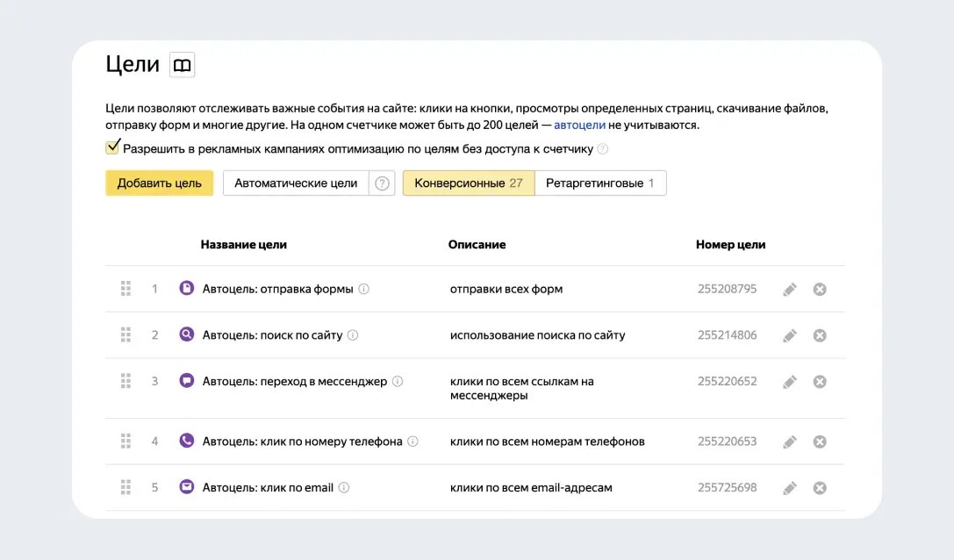
Task: Click the help icon beside Автоматические цели
Action: [x=382, y=183]
